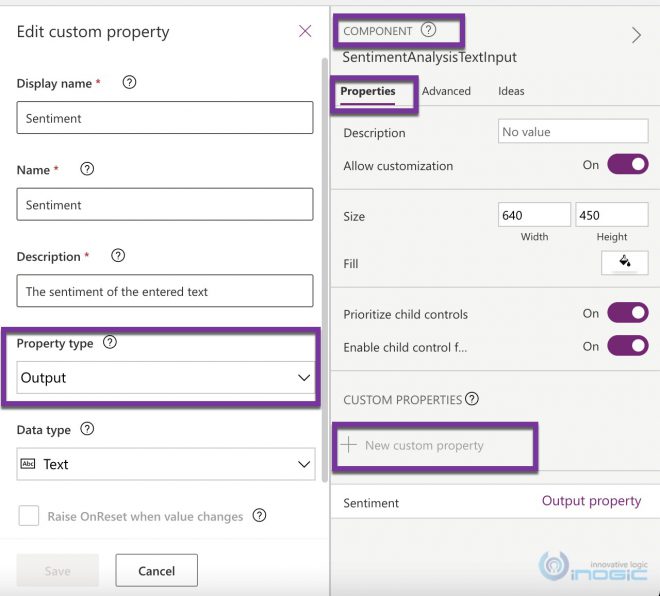The width and height of the screenshot is (660, 596).
Task: Open the Property type dropdown set to Output
Action: pyautogui.click(x=166, y=378)
